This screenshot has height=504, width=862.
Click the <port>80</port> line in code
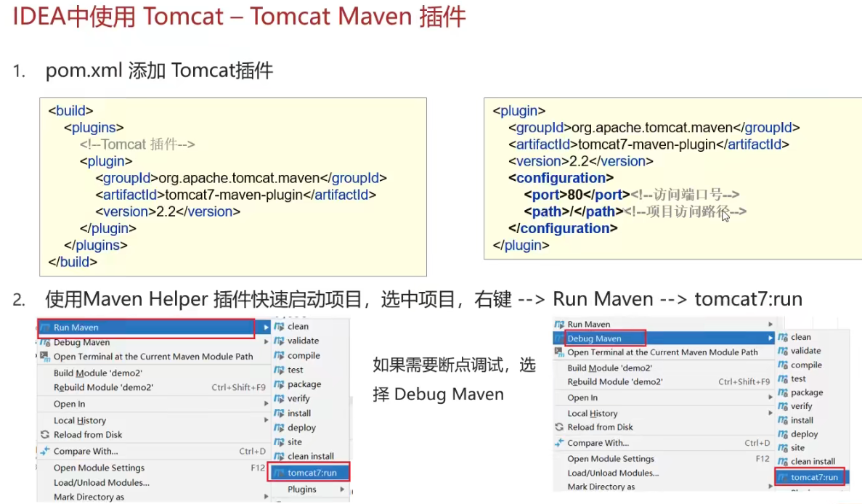pyautogui.click(x=632, y=195)
